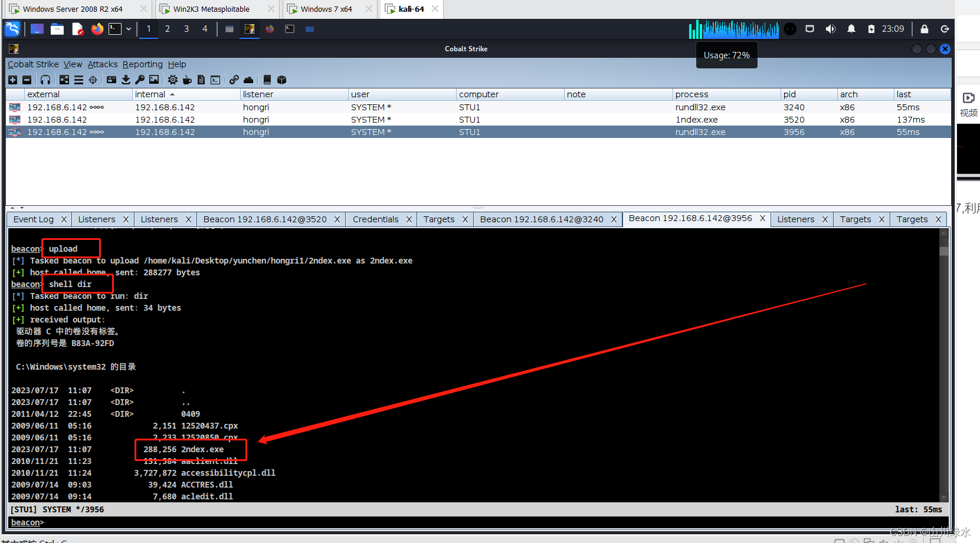Viewport: 980px width, 543px height.
Task: Switch to workspace 2
Action: pos(168,29)
